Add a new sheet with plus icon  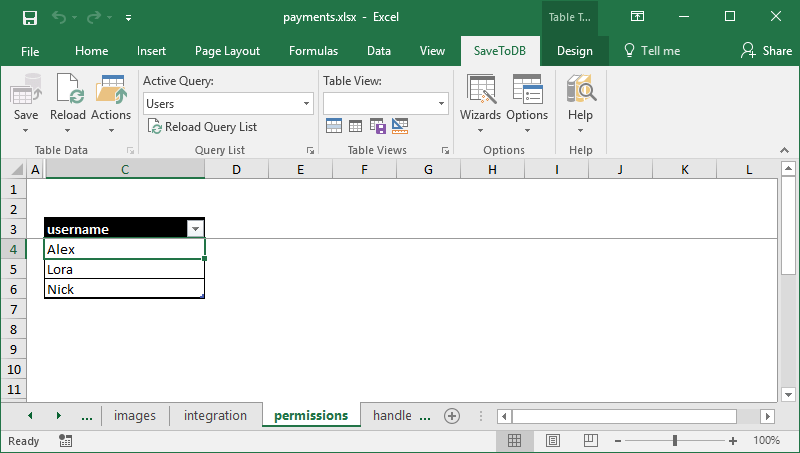[452, 416]
